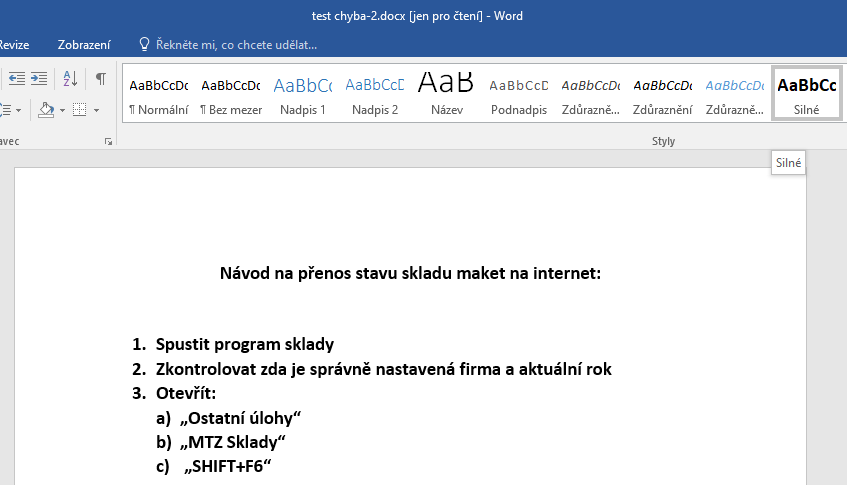Open the Paragraph settings dialog launcher
Image resolution: width=847 pixels, height=485 pixels.
coord(108,143)
